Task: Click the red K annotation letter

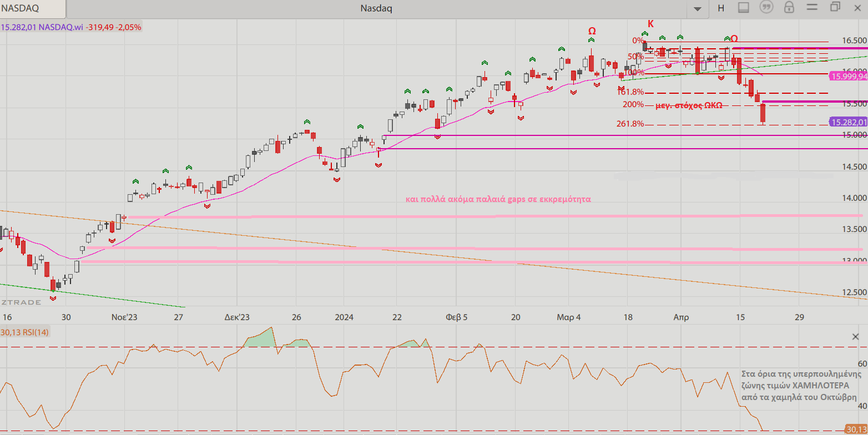Action: 650,24
